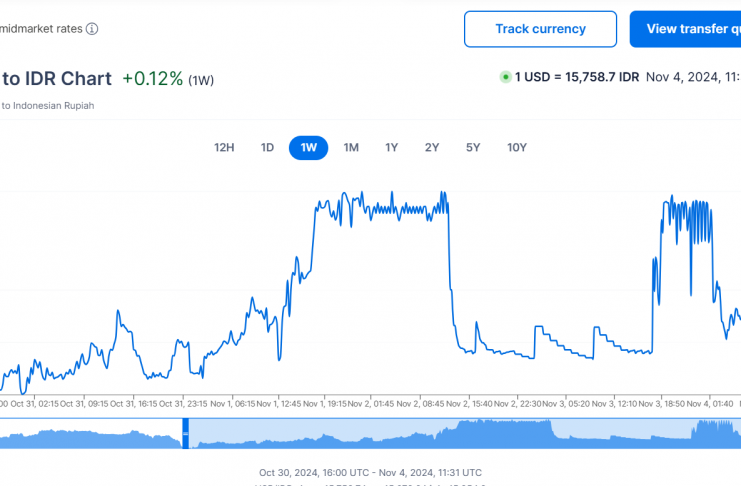Click the chart plateau near Nov 2, 01:45
The width and height of the screenshot is (741, 486).
[x=385, y=210]
